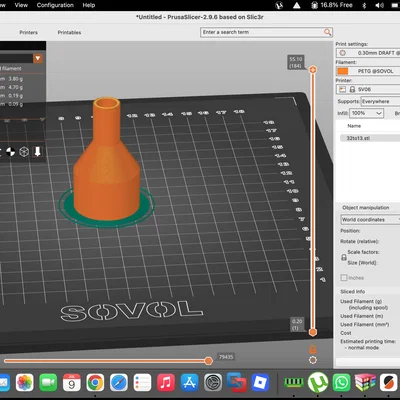400x400 pixels.
Task: Click the lock icon next to SV06 printer
Action: click(x=352, y=89)
